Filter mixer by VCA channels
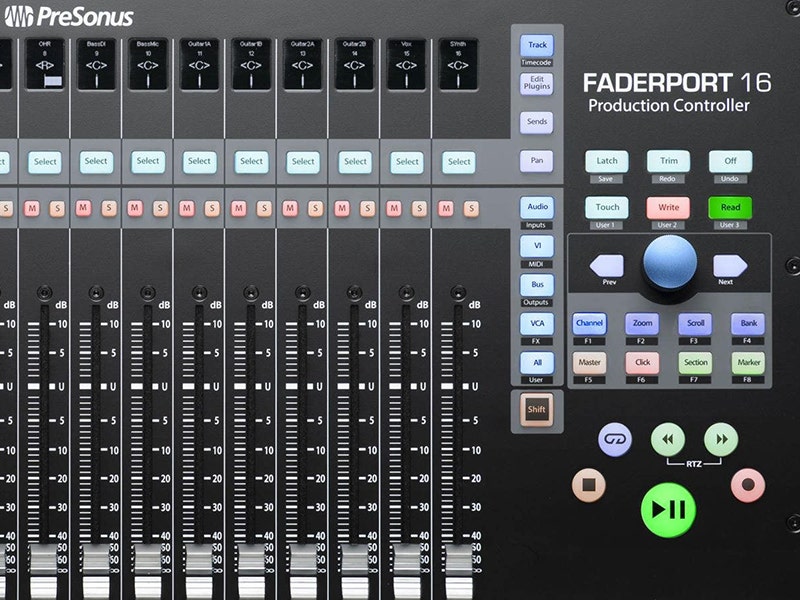Viewport: 800px width, 600px height. (537, 323)
